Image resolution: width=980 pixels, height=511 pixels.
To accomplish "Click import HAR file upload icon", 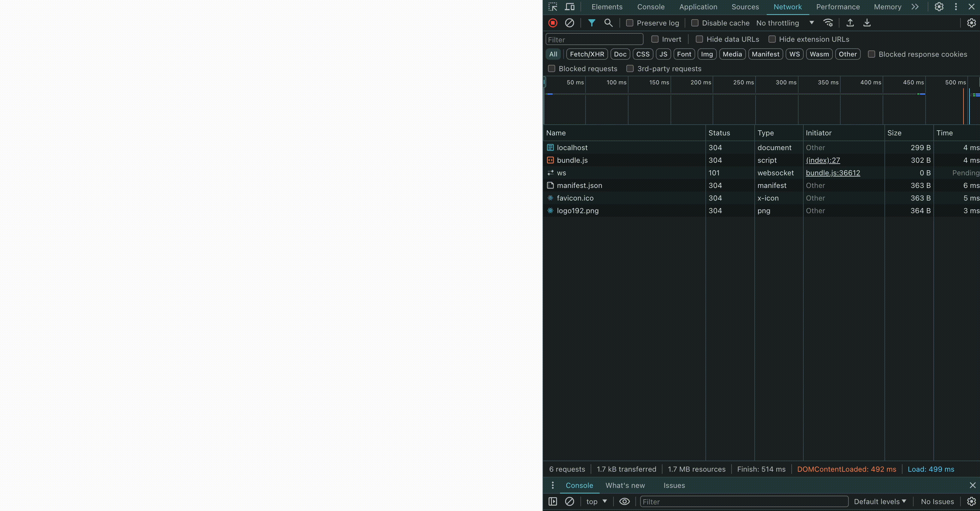I will [850, 23].
